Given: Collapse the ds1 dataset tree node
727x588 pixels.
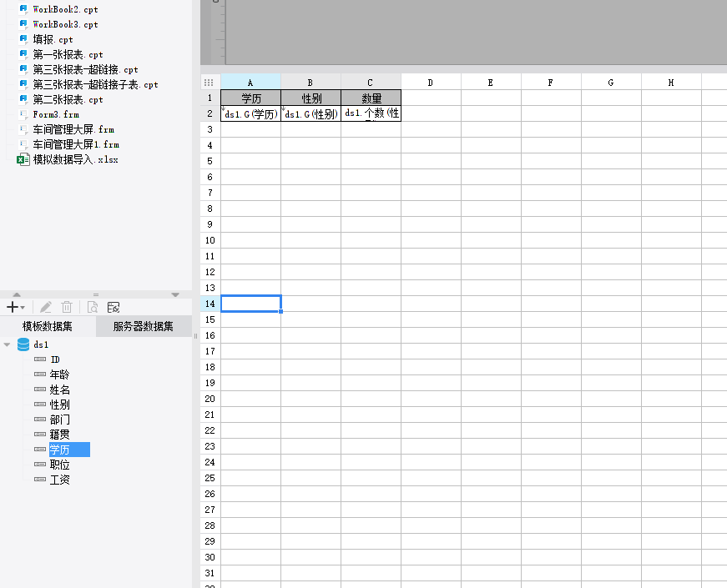Looking at the screenshot, I should [x=7, y=344].
